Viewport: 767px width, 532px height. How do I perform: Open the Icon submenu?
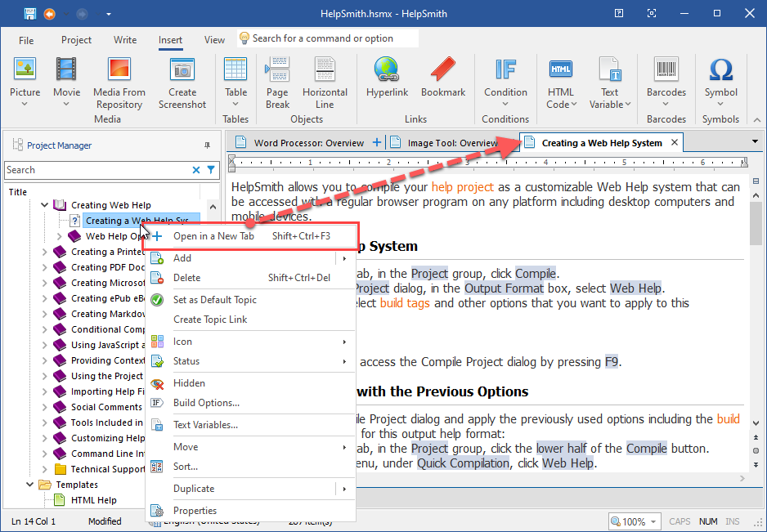click(250, 342)
